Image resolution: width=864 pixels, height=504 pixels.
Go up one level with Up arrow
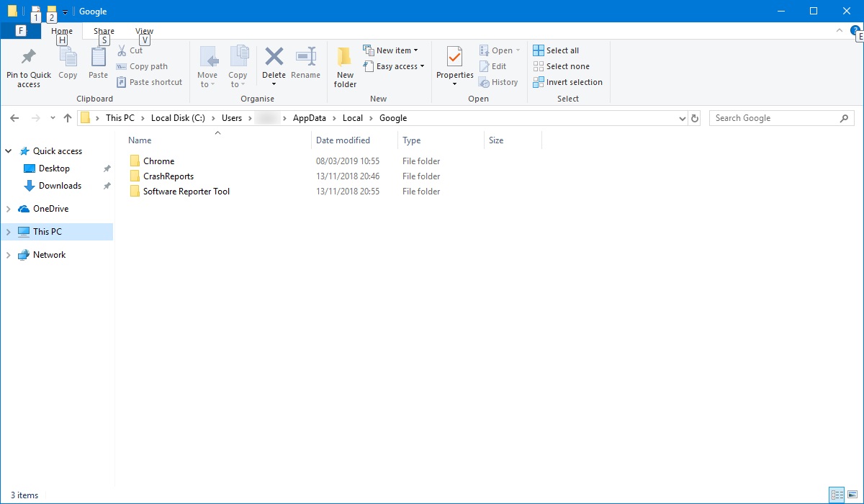(x=68, y=118)
